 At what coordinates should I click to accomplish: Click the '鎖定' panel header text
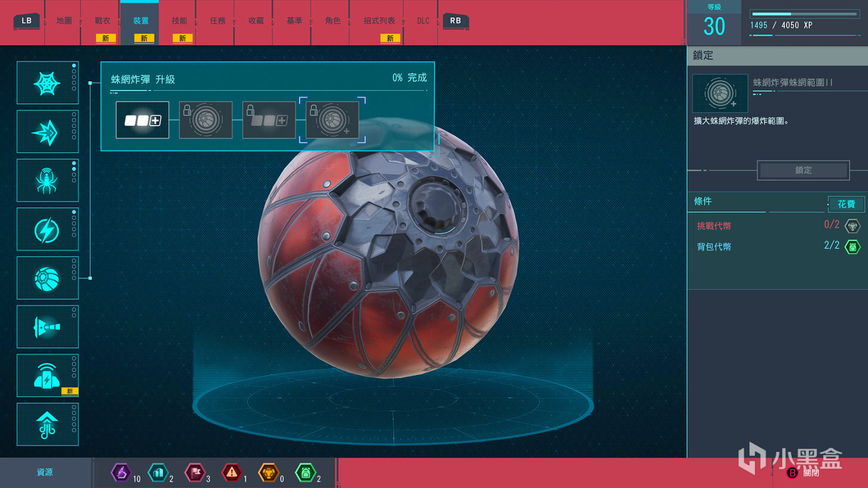tap(703, 55)
